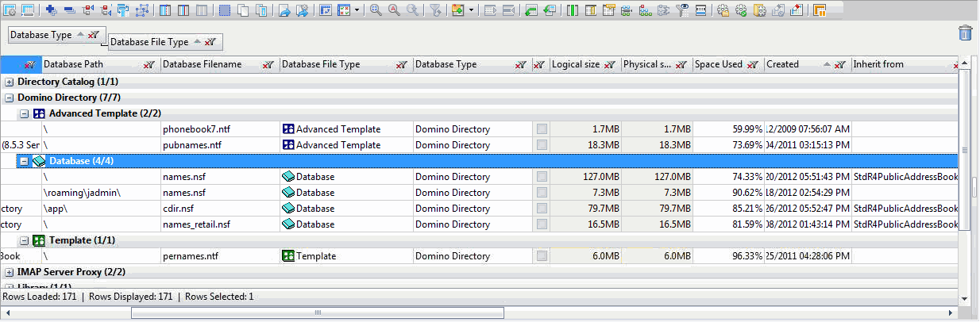Viewport: 980px width, 322px height.
Task: Collapse the Advanced Template group
Action: click(24, 113)
